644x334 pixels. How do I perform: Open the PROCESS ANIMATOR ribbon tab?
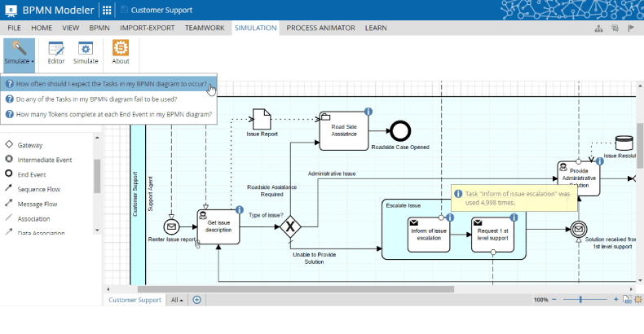(320, 28)
